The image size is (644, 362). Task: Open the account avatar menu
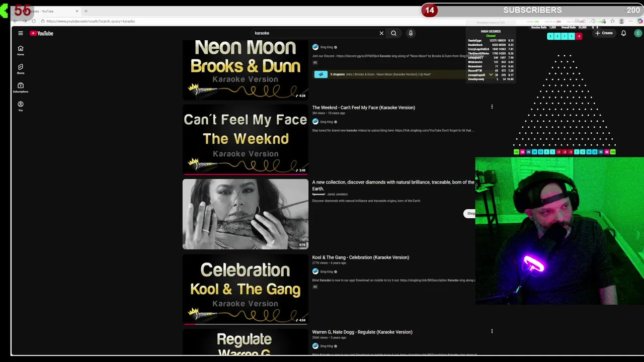638,33
